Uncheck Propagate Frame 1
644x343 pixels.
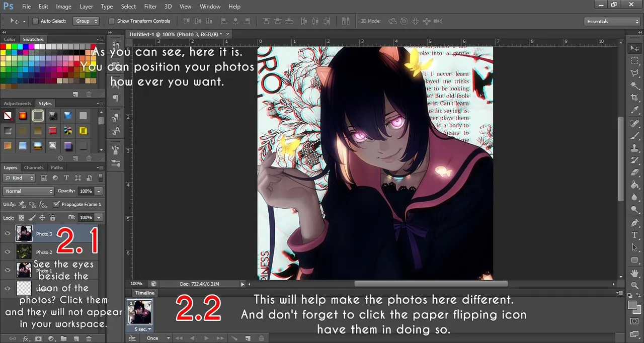point(56,204)
